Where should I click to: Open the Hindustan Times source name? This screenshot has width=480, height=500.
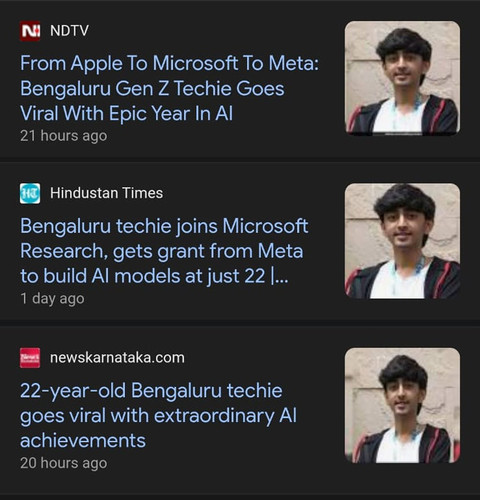(106, 193)
